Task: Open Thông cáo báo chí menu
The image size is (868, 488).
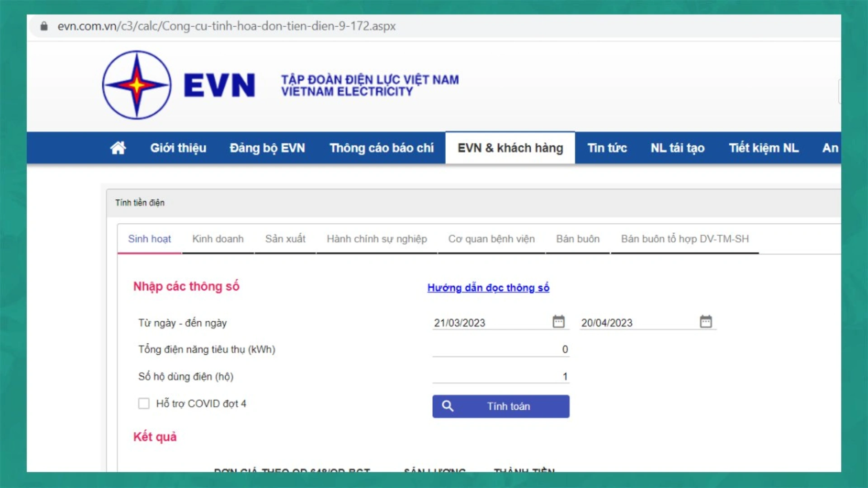Action: tap(381, 148)
